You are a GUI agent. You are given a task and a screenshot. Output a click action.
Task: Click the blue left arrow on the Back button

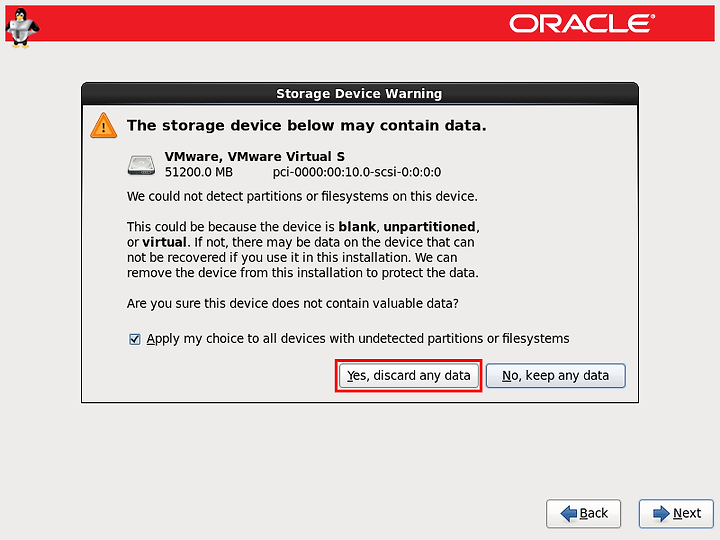(569, 513)
